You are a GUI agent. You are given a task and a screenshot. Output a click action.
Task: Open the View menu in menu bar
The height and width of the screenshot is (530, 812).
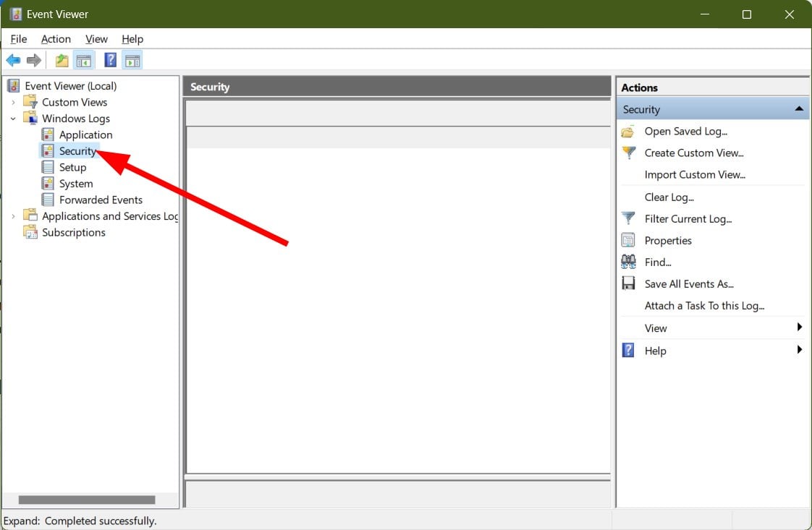96,39
